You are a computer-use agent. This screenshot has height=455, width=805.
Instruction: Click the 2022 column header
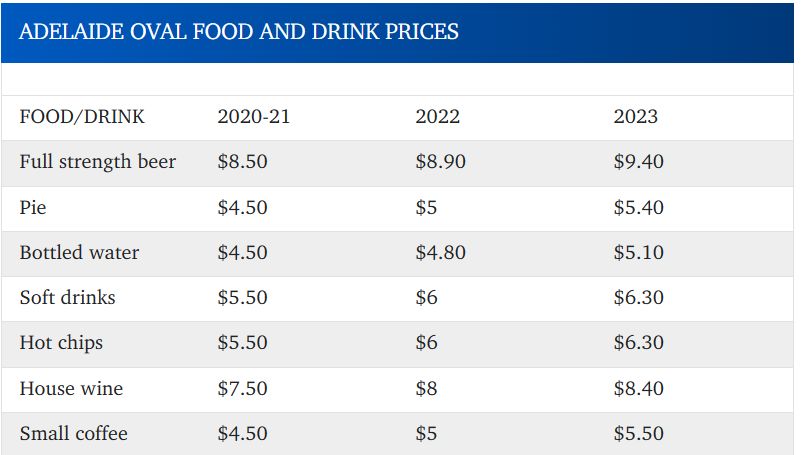(438, 117)
